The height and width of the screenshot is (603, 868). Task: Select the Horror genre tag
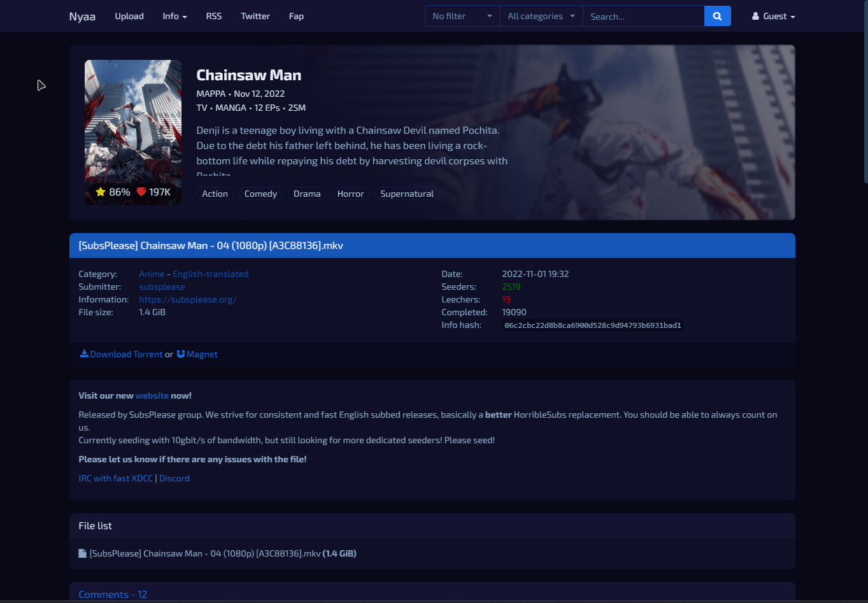(x=350, y=194)
